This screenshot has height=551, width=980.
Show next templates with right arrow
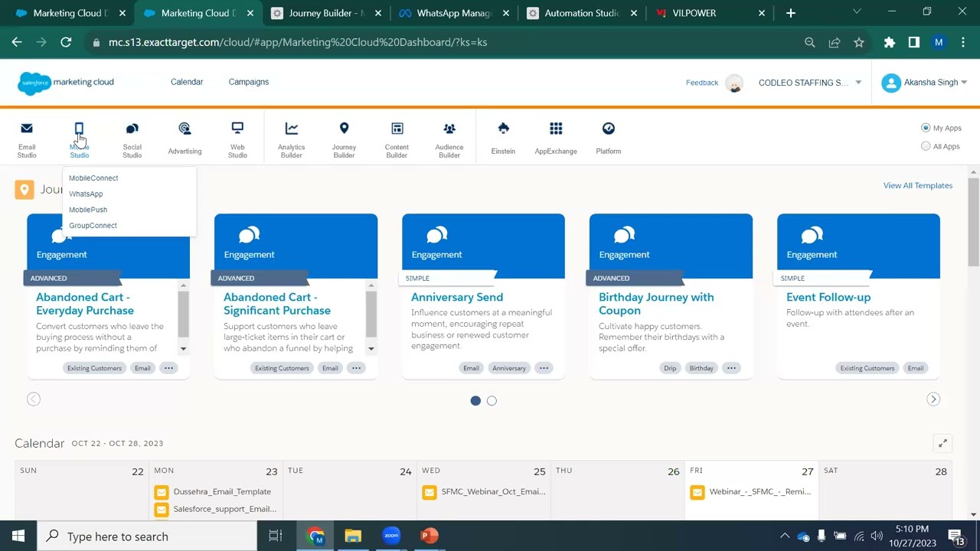(933, 399)
